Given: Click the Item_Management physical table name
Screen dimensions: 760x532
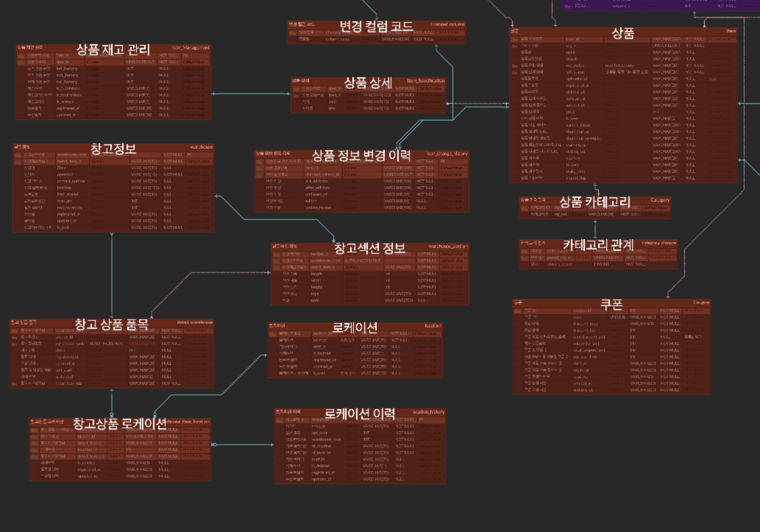Looking at the screenshot, I should point(190,48).
